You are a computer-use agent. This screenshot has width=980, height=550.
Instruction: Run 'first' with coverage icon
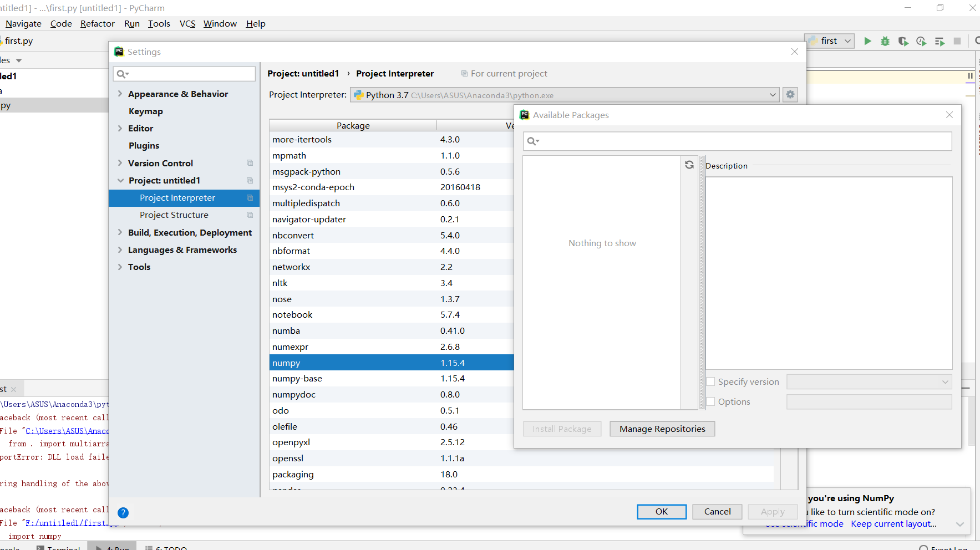pos(903,41)
